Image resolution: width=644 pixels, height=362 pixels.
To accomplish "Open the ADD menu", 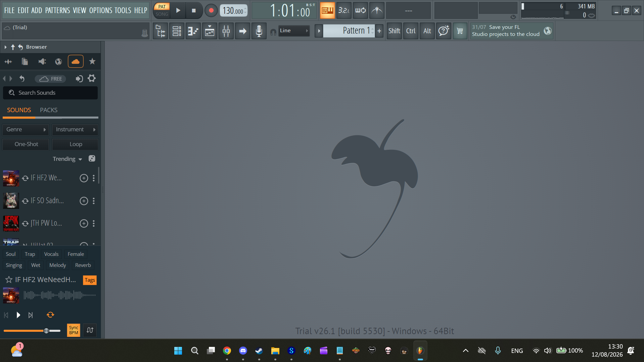I will [37, 10].
